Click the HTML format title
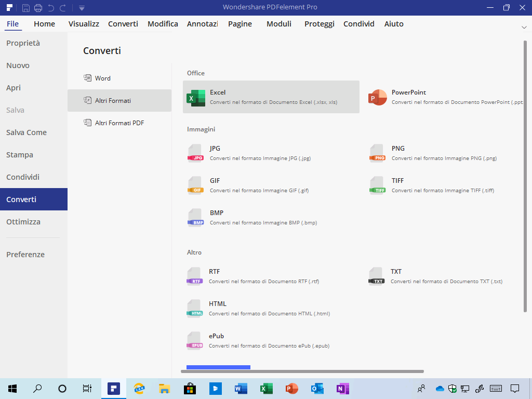The height and width of the screenshot is (399, 532). 218,303
